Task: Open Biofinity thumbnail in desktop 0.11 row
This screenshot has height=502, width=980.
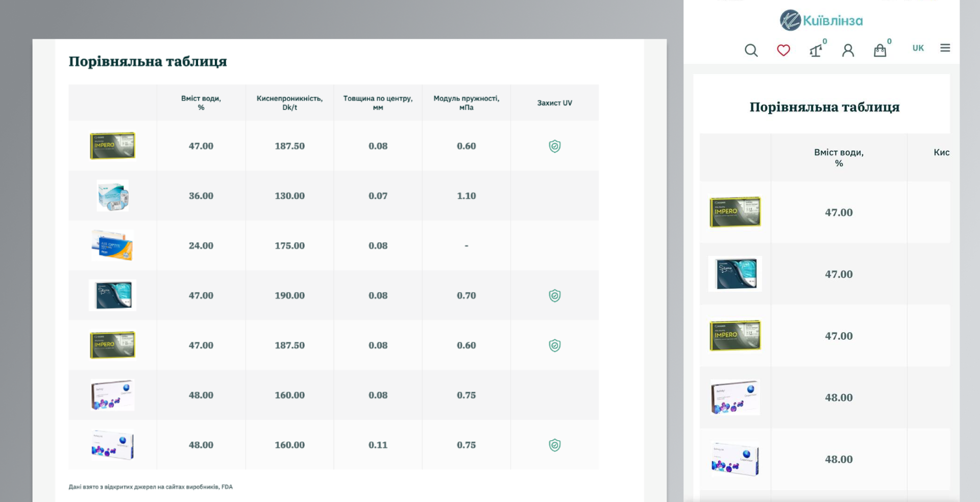Action: click(x=112, y=445)
